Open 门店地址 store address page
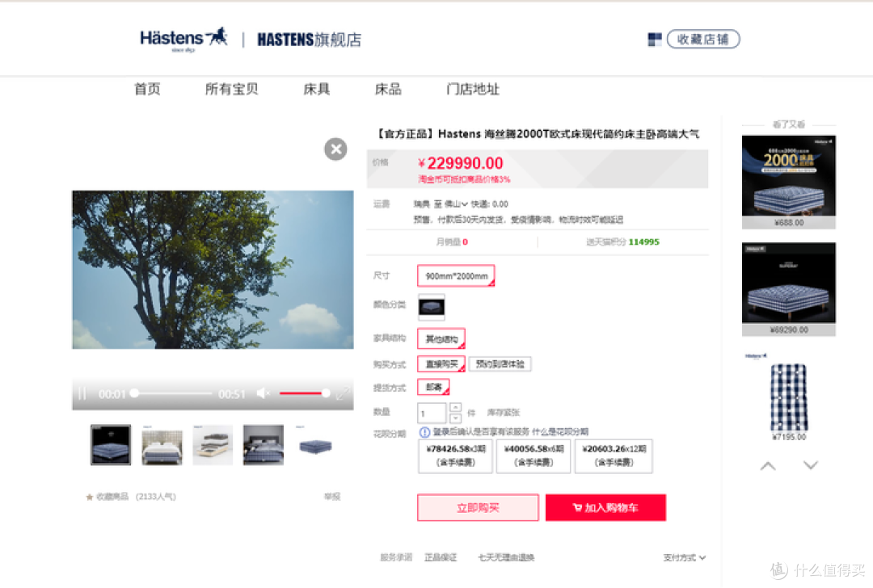 coord(473,89)
